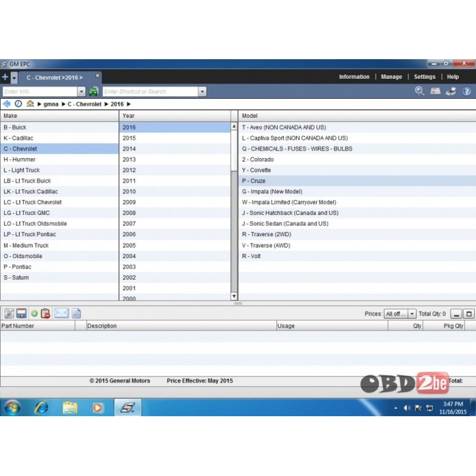Select model V - Traverse (AWD)
Image resolution: width=476 pixels, height=476 pixels.
coord(357,245)
